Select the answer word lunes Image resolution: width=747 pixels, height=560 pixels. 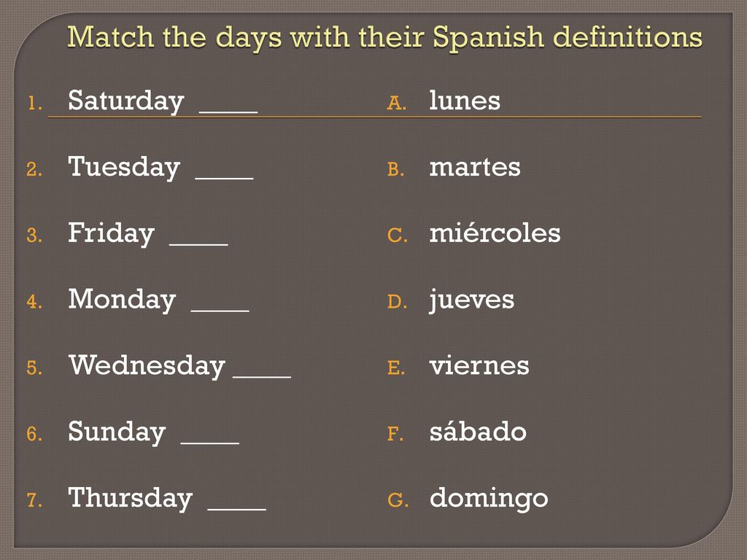point(465,101)
